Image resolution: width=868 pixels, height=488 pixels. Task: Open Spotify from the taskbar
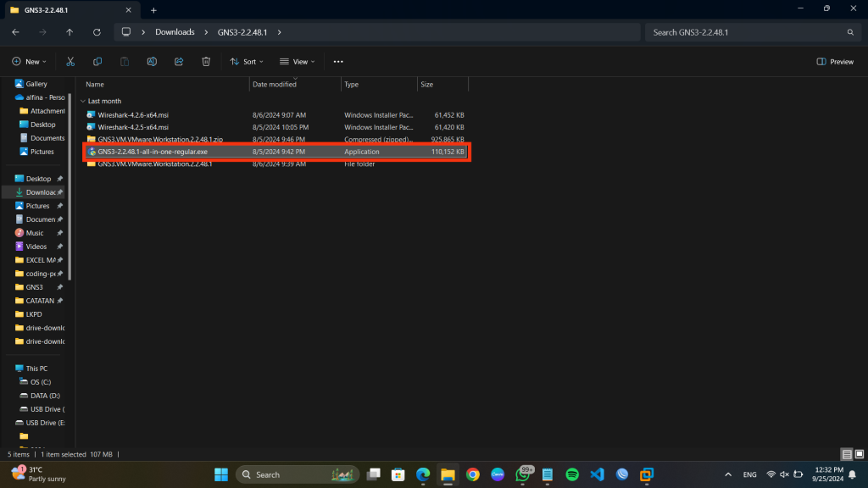coord(572,474)
